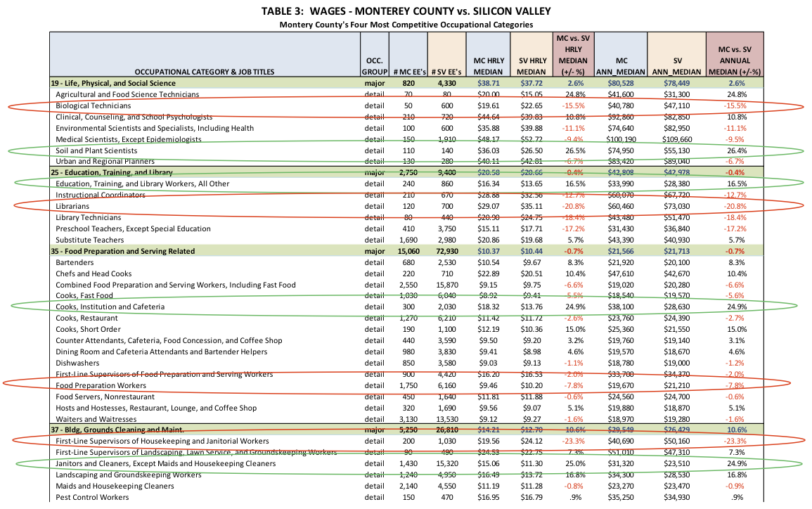812x509 pixels.
Task: Select the MC ANN_MEDIAN column header
Action: pyautogui.click(x=616, y=66)
